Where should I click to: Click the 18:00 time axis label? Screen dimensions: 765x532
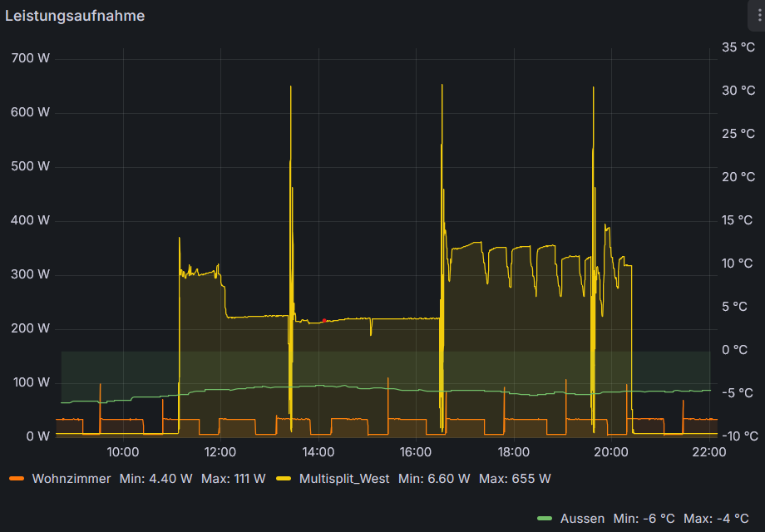tap(513, 452)
